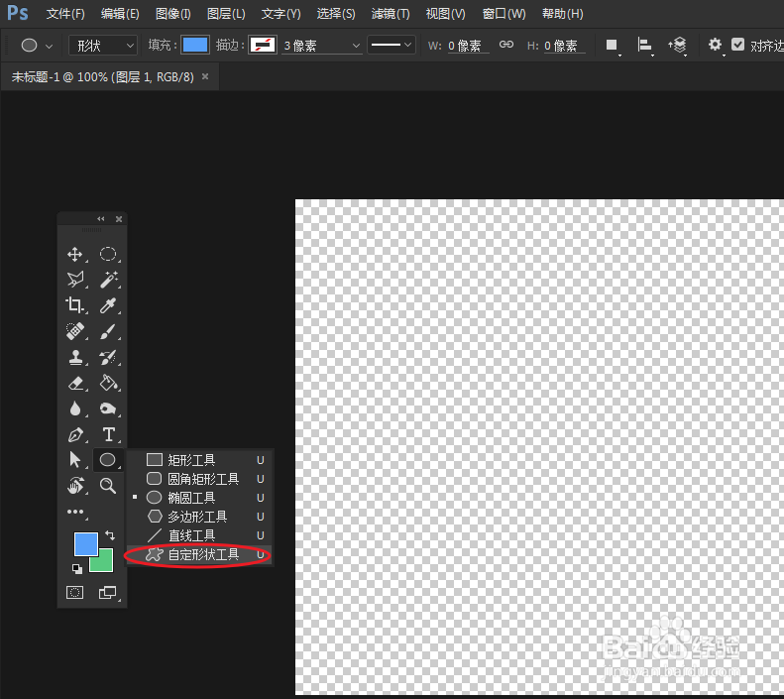The image size is (784, 699).
Task: Select the Path Selection tool
Action: 75,459
